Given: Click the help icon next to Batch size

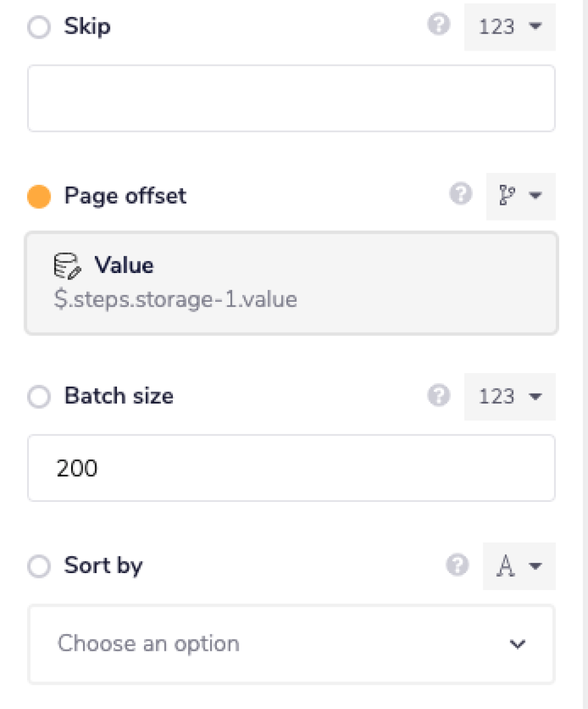Looking at the screenshot, I should point(439,397).
